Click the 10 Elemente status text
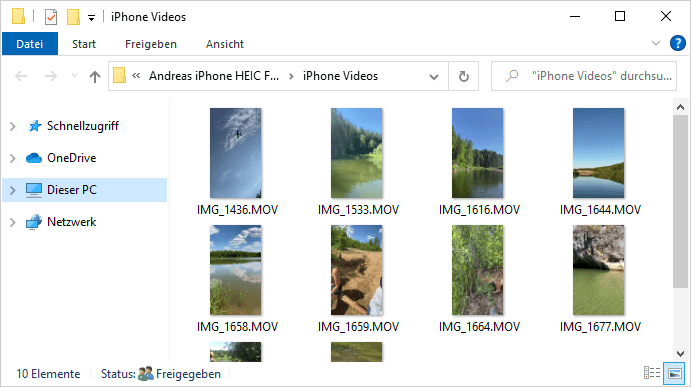The image size is (691, 387). tap(48, 374)
